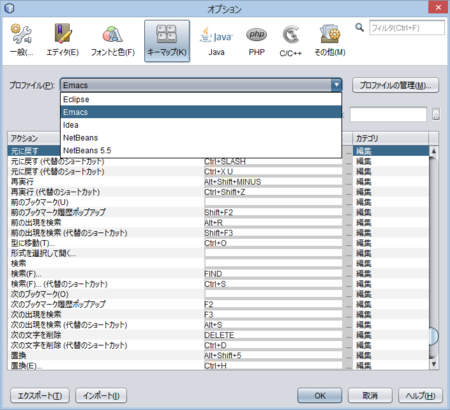Open help with the ヘルプ(H) button
The width and height of the screenshot is (450, 410).
420,396
